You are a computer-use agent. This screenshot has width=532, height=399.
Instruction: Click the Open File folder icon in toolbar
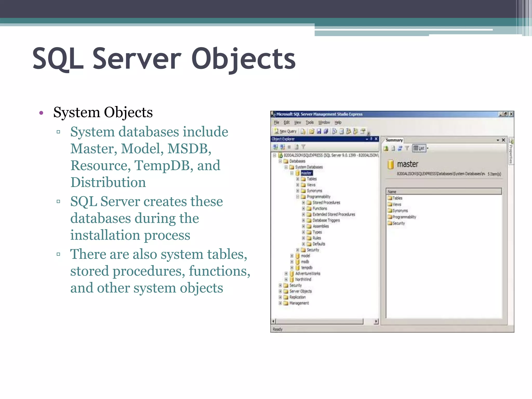pos(312,131)
